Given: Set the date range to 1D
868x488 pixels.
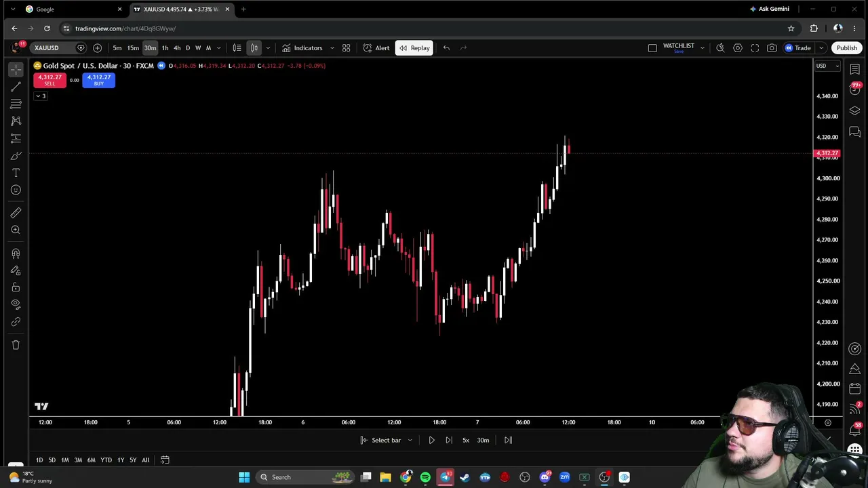Looking at the screenshot, I should pos(39,460).
